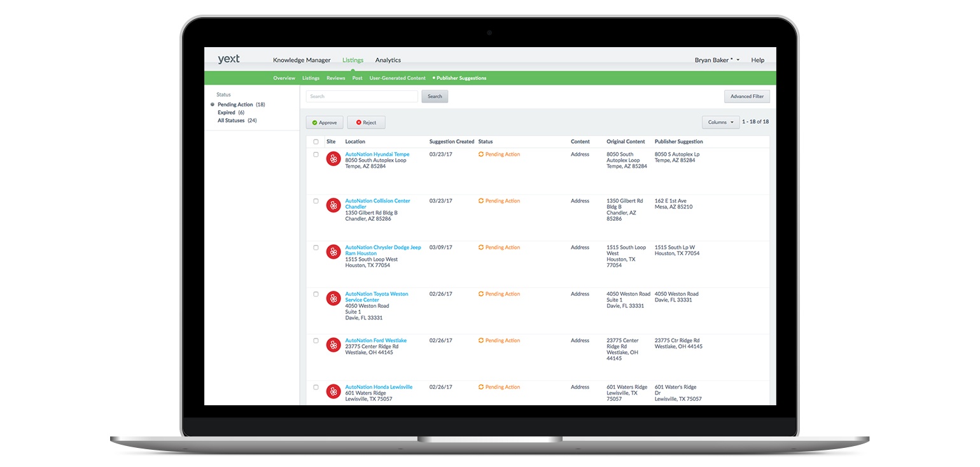The image size is (980, 467).
Task: Click the site icon for AutoNation Toyota Weston
Action: click(x=333, y=298)
